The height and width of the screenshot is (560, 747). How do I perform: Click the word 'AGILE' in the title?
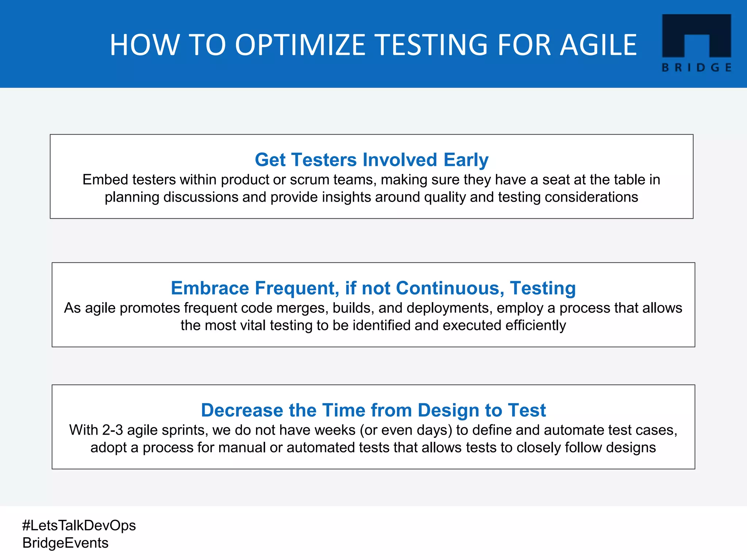point(598,45)
